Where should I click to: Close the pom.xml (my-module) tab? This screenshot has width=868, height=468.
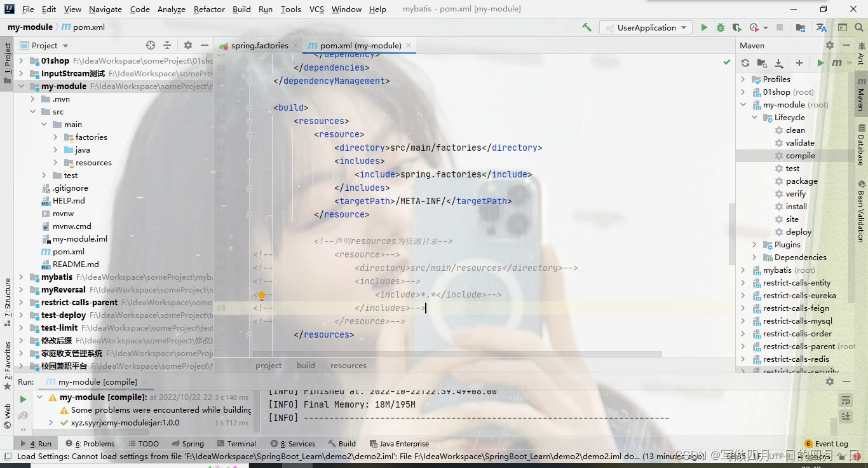tap(409, 45)
